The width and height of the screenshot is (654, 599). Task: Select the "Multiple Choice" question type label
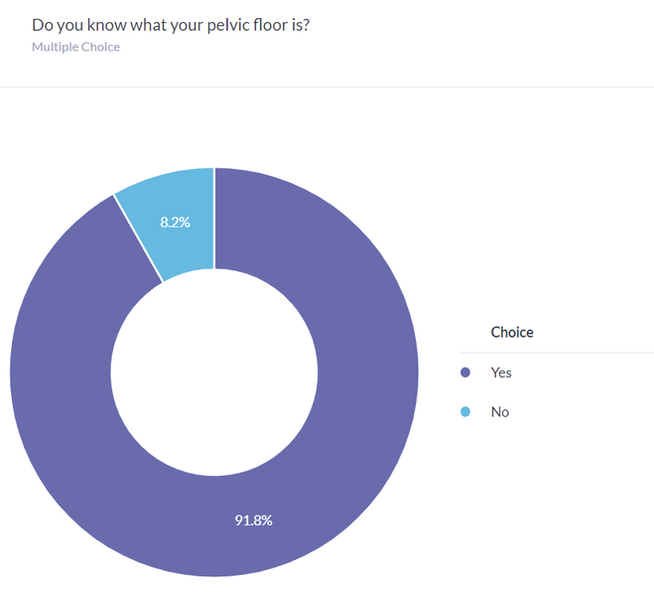tap(76, 47)
